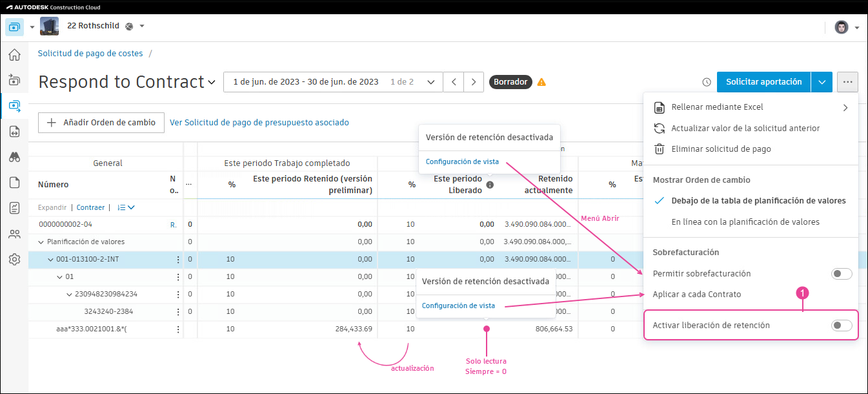
Task: Enable the Permitir sobrefacturación toggle
Action: (841, 273)
